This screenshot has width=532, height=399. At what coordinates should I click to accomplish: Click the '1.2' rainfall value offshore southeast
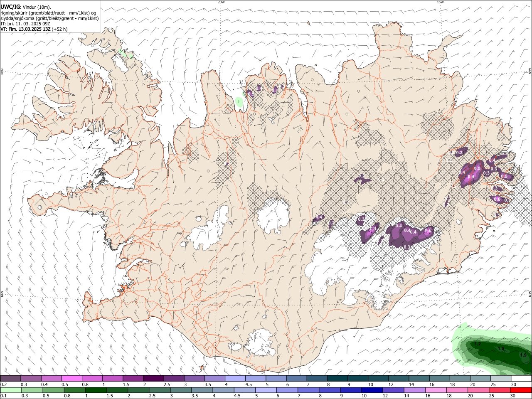478,344
